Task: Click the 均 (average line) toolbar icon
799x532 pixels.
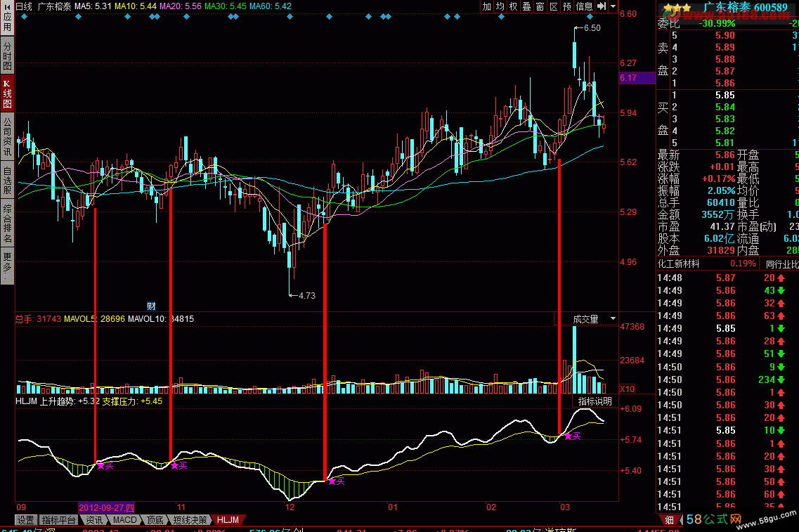Action: point(500,6)
